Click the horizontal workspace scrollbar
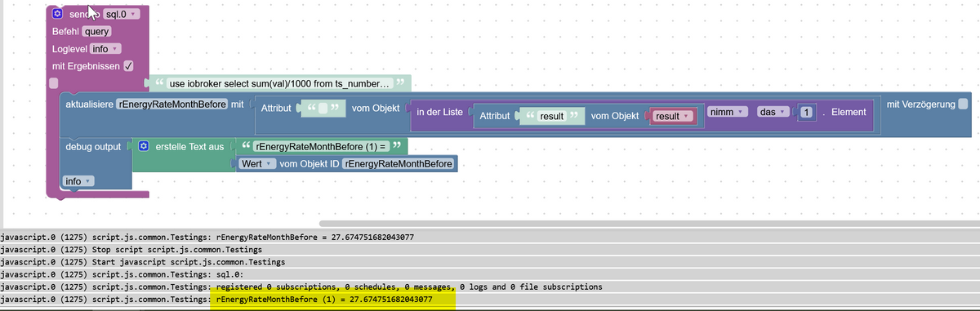 (650, 223)
